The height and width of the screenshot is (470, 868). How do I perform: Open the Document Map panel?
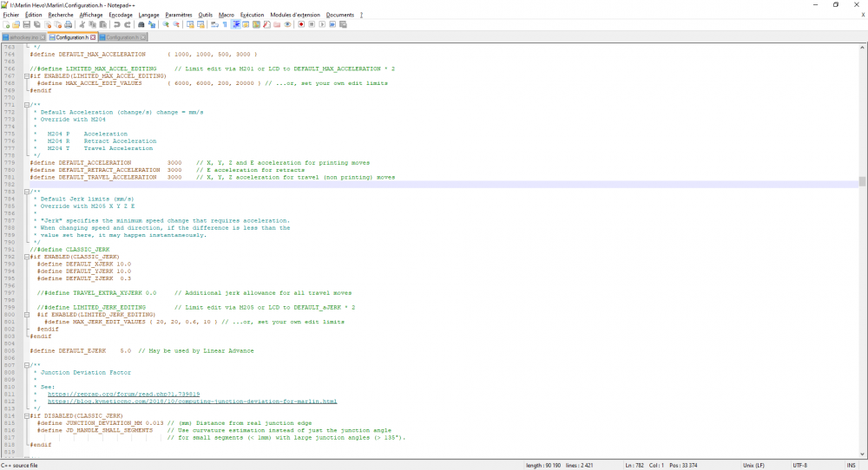(256, 24)
